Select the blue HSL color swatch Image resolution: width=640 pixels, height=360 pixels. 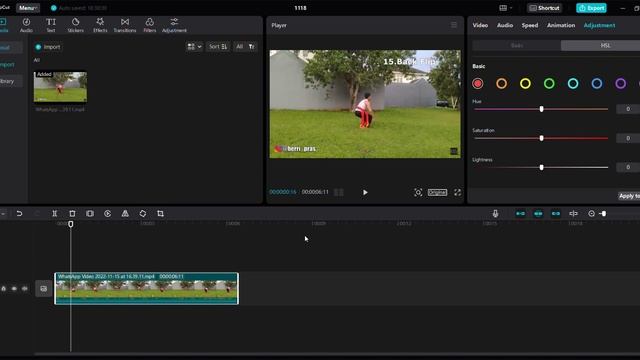coord(597,84)
